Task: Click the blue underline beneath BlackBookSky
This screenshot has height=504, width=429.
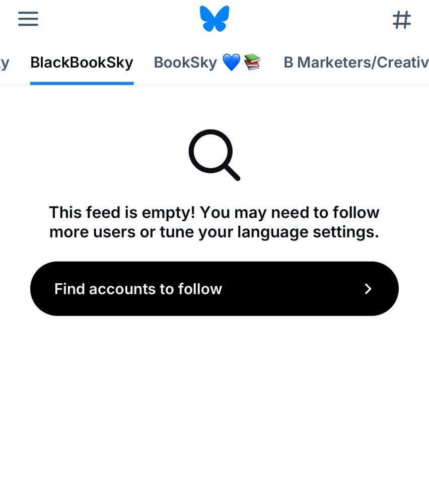Action: click(82, 83)
